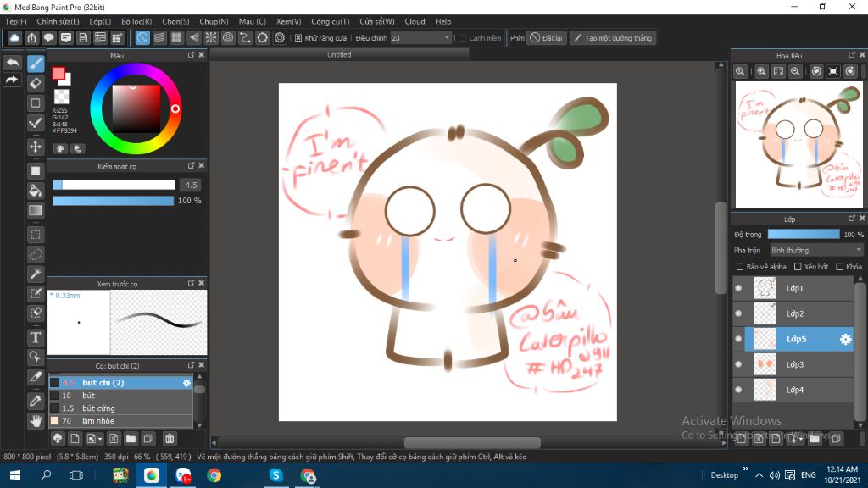Switch to Untitled canvas tab

coord(339,54)
